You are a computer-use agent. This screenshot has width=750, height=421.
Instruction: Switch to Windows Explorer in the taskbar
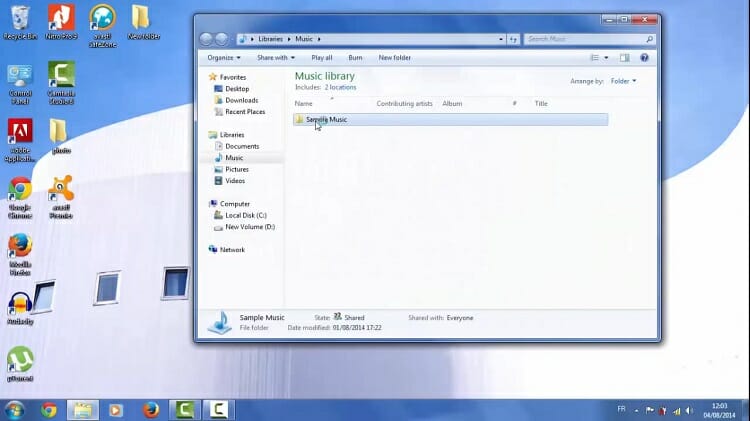(x=83, y=410)
